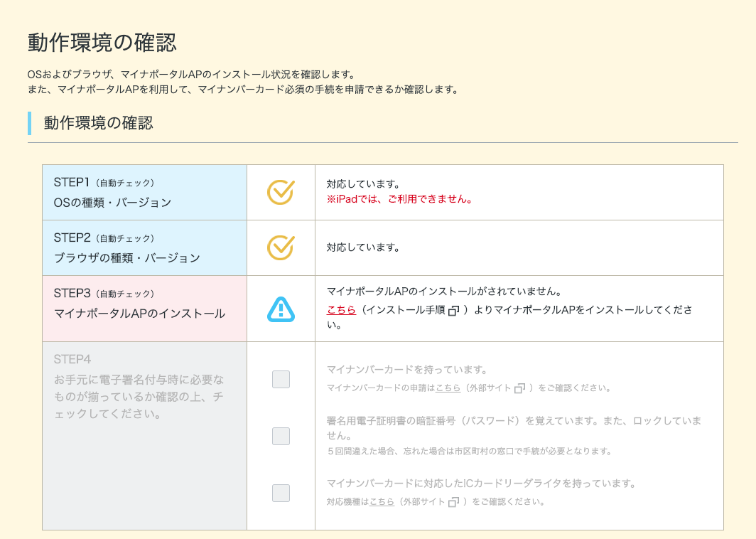Screen dimensions: 756x539
Task: Open red こちら install instructions link
Action: pos(341,310)
